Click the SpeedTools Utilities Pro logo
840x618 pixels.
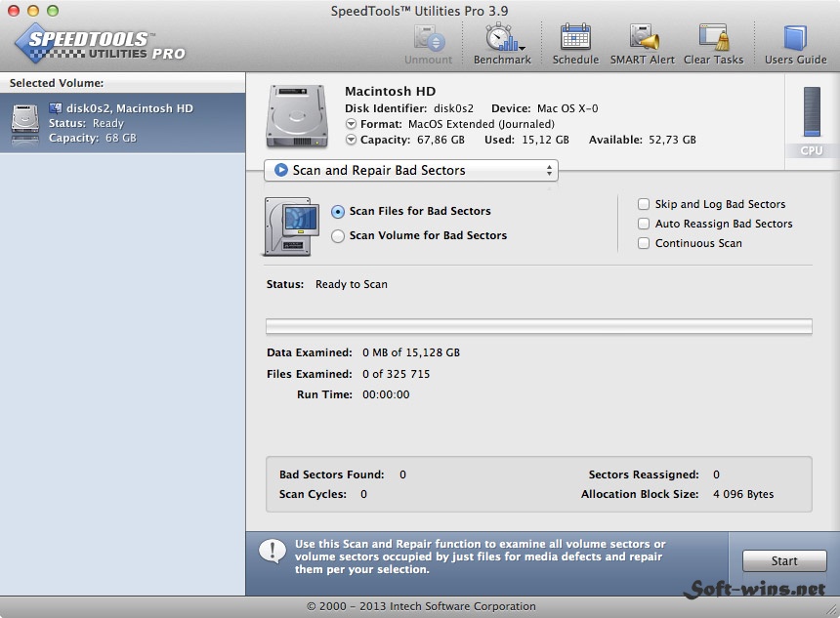coord(101,44)
